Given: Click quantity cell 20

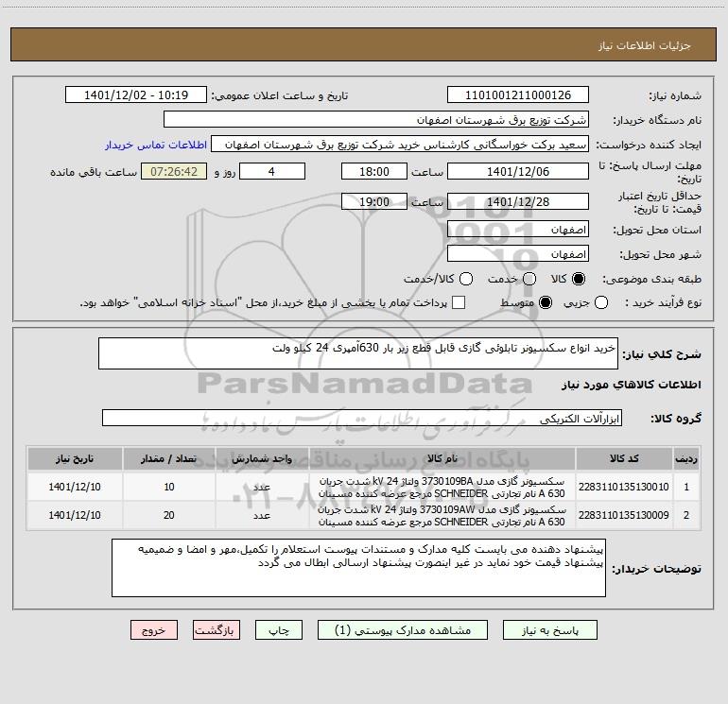Looking at the screenshot, I should tap(169, 515).
